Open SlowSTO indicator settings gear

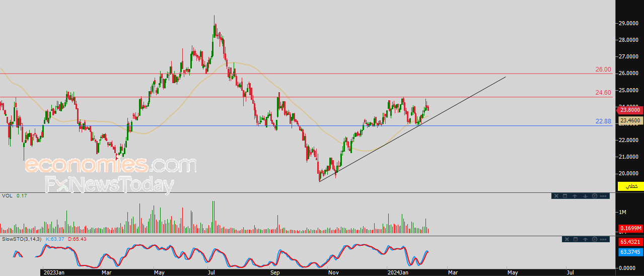595,239
